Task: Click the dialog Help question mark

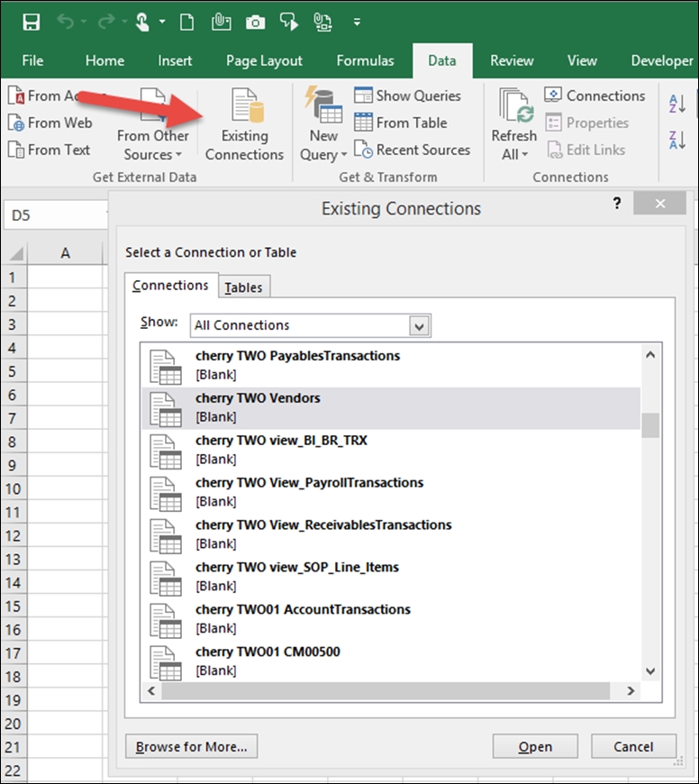Action: [616, 204]
